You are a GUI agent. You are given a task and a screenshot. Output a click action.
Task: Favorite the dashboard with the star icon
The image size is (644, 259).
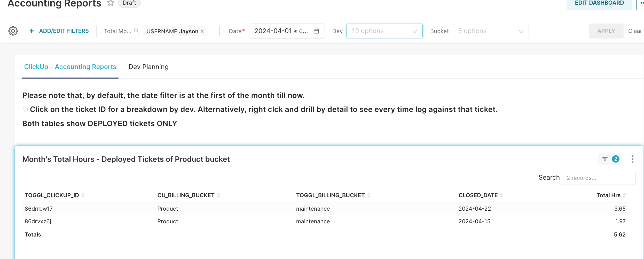[x=111, y=3]
